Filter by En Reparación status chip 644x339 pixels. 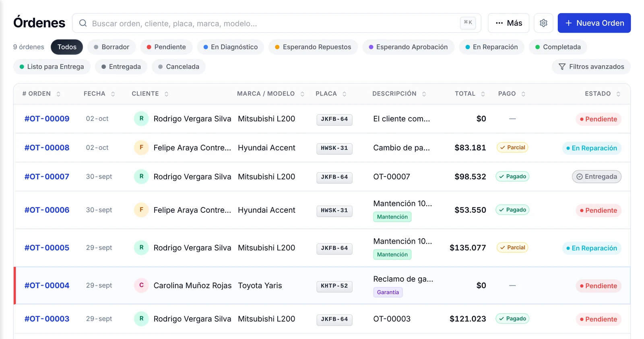(491, 47)
